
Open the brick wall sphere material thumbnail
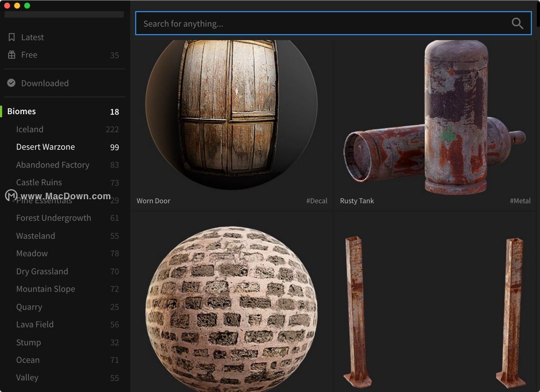click(231, 309)
